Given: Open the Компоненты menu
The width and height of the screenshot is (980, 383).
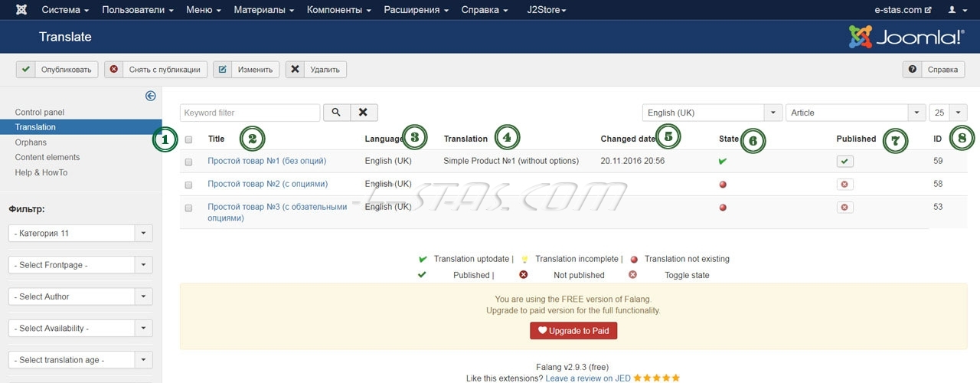Looking at the screenshot, I should [339, 10].
